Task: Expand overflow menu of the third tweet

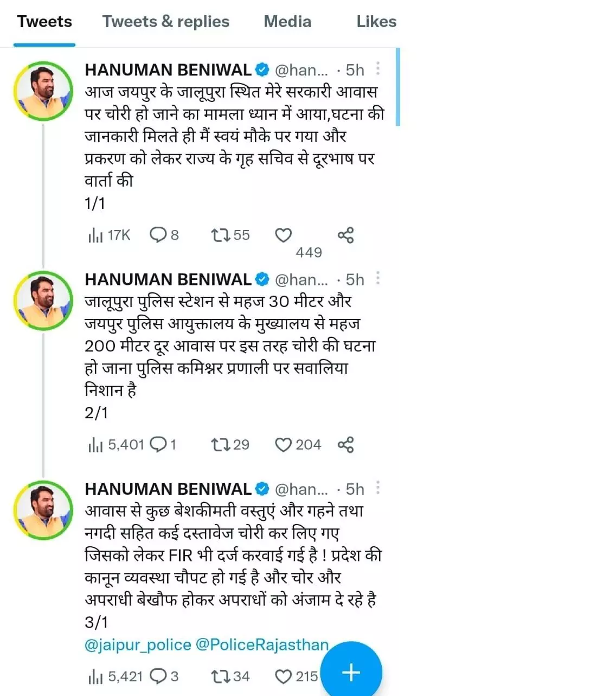Action: point(378,488)
